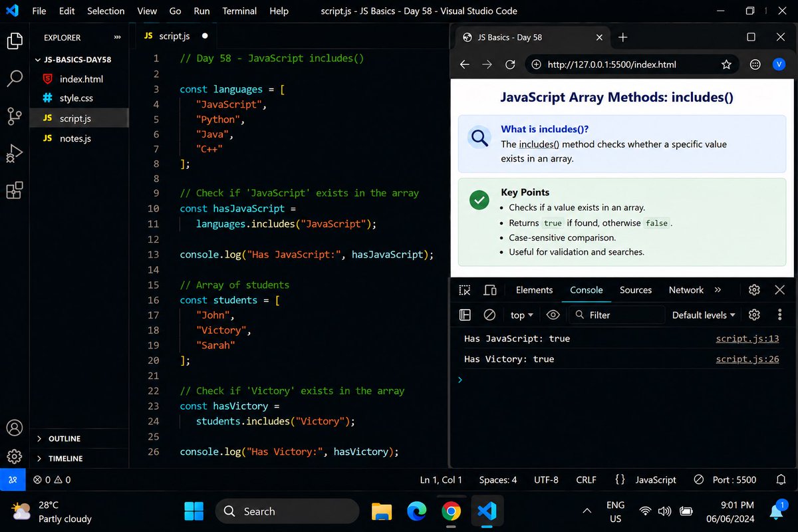The image size is (798, 532).
Task: Open errors and warnings count in status bar
Action: [x=52, y=479]
